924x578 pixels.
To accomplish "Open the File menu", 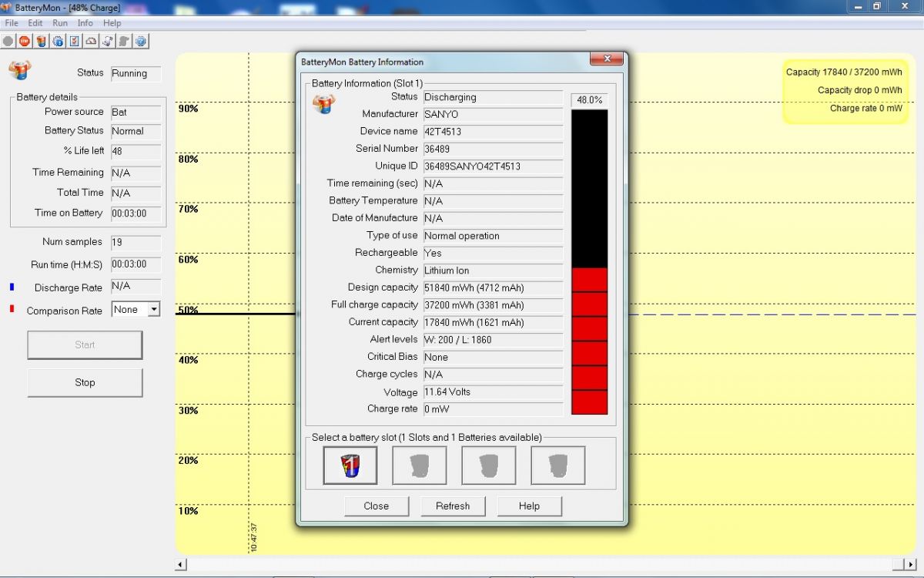I will tap(12, 23).
